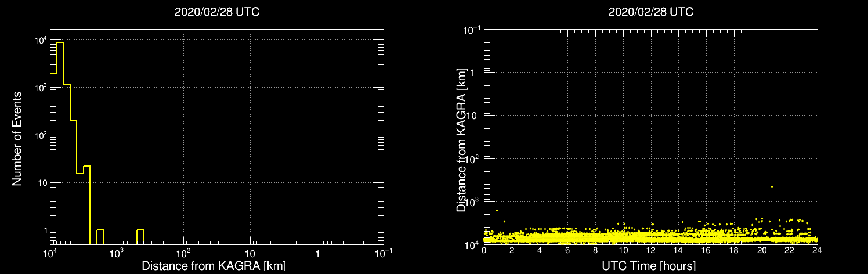The image size is (868, 274).
Task: Click the 10^4 tick on Number of Events axis
Action: [x=40, y=40]
